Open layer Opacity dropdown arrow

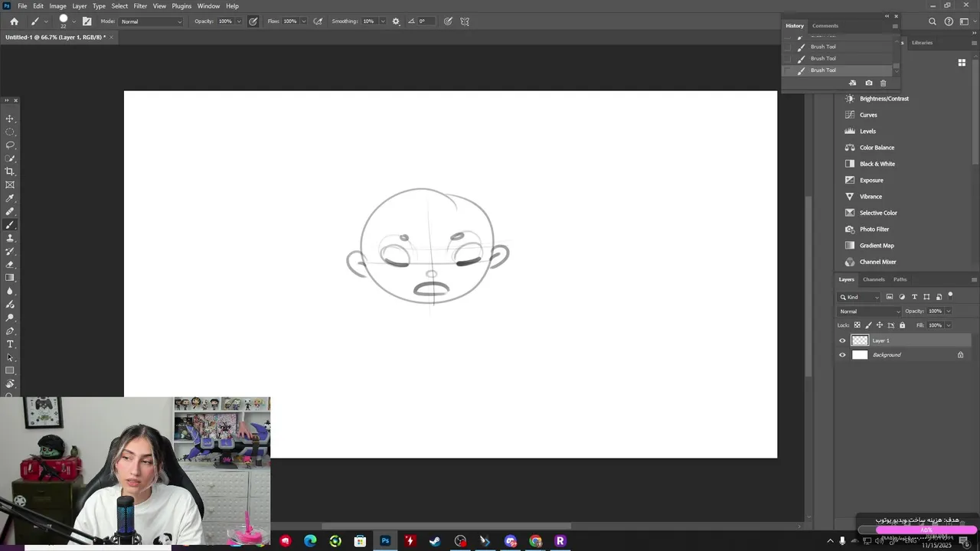[948, 311]
